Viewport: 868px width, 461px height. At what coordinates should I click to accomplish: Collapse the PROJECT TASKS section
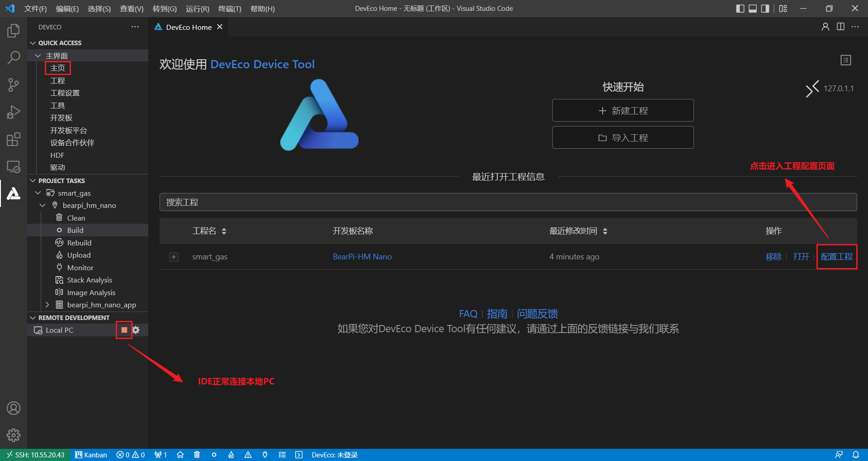click(x=33, y=181)
